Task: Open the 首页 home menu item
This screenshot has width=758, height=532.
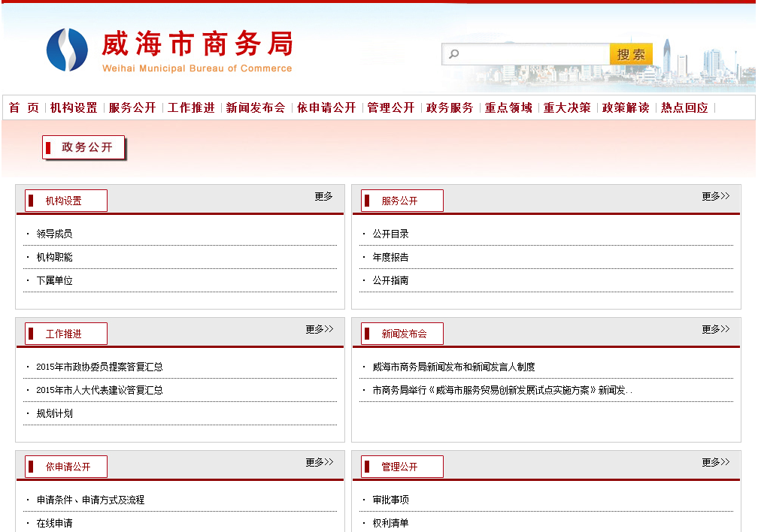Action: 24,108
